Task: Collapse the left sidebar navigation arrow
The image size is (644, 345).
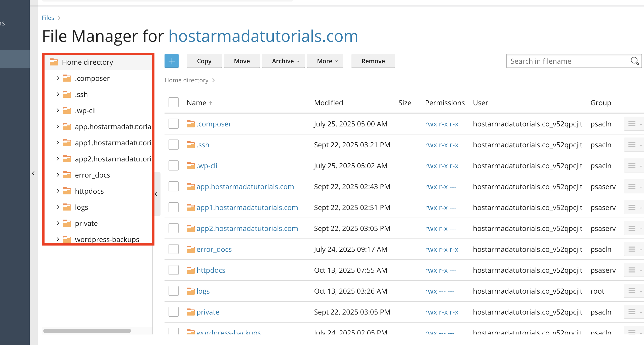Action: coord(33,173)
